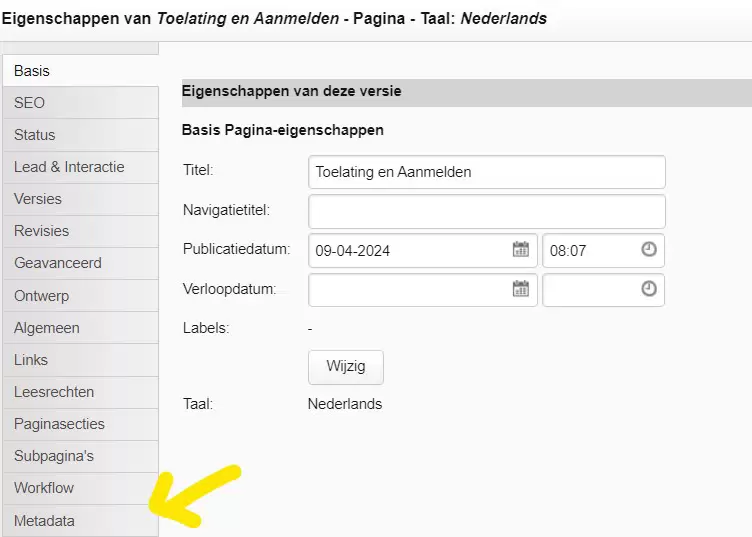Click the Verloopdatum time field
Screen dimensions: 752x537
[x=590, y=289]
